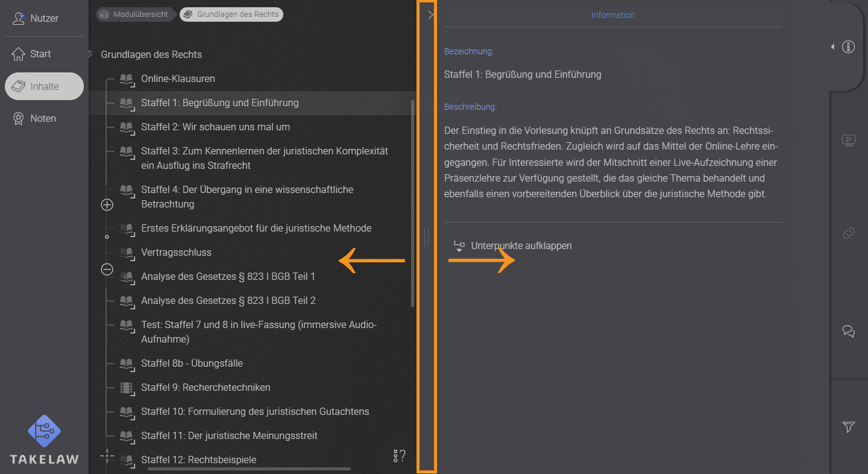Click the filmstrip icon next to Staffel 9: Recherchetechniken

(x=127, y=388)
